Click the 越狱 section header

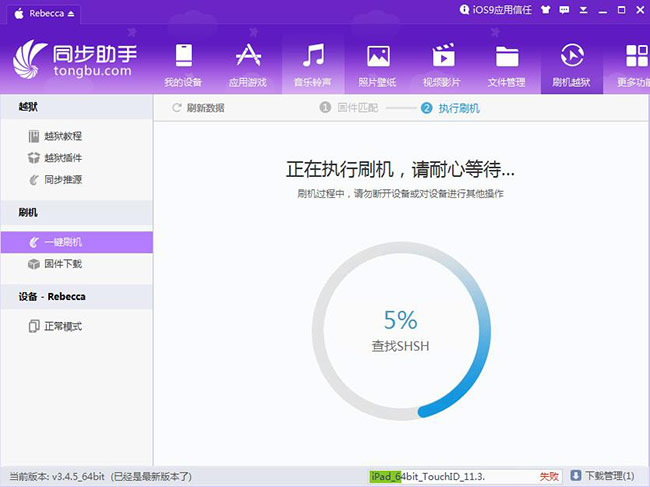pyautogui.click(x=77, y=107)
